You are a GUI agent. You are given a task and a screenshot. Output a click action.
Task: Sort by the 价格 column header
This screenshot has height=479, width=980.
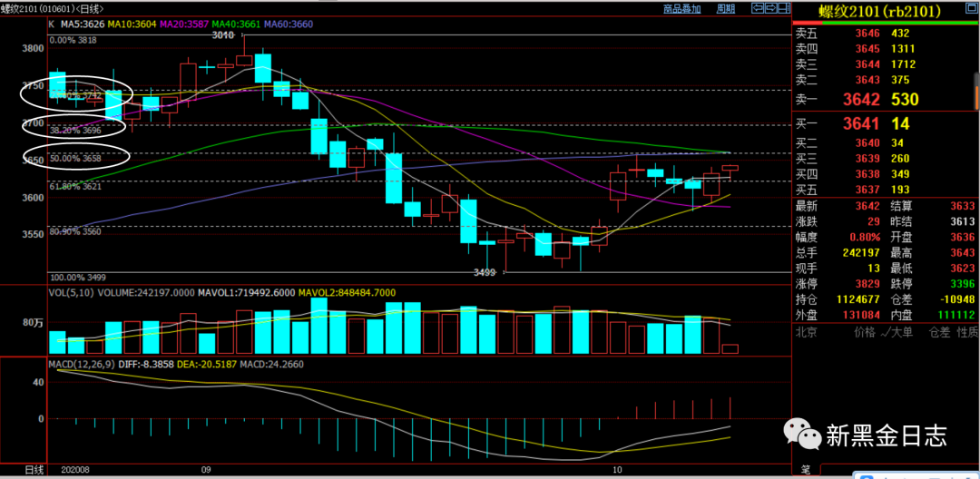coord(865,333)
